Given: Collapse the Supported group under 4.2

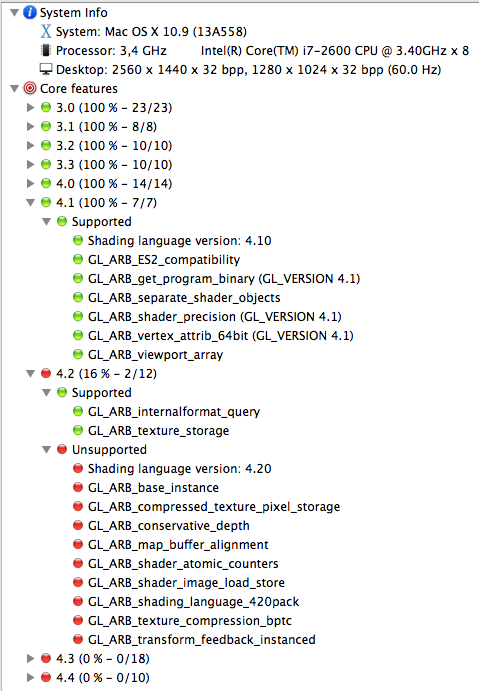Looking at the screenshot, I should click(x=46, y=393).
